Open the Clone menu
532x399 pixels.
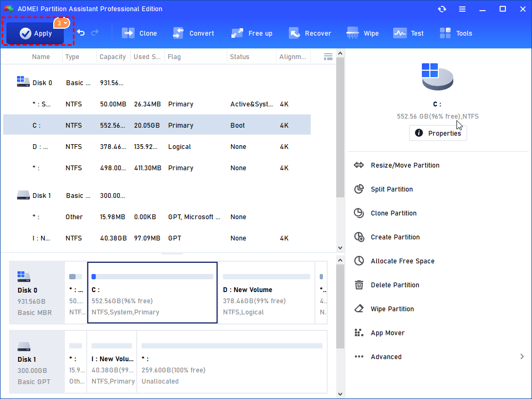[x=139, y=33]
